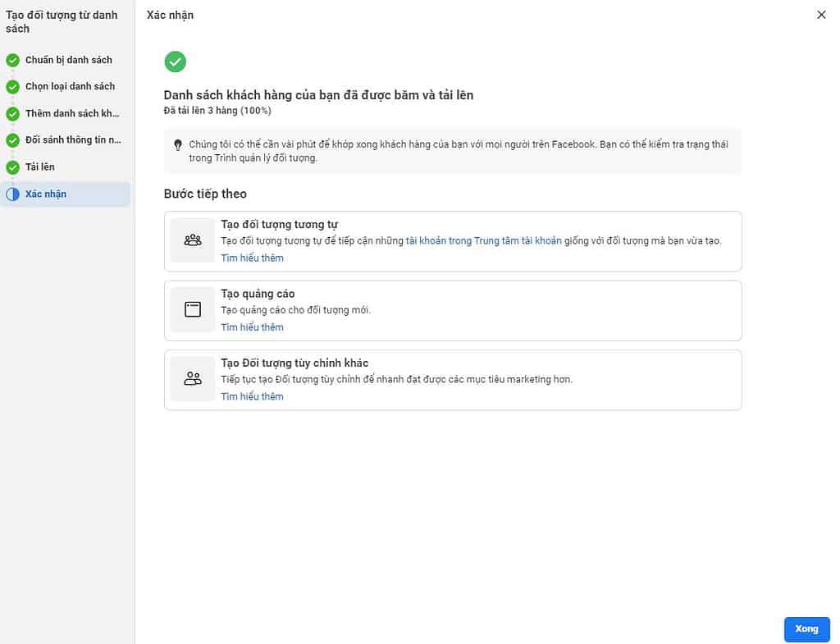Select the Tạo đối tượng tương tự card title
Image resolution: width=840 pixels, height=644 pixels.
tap(279, 225)
